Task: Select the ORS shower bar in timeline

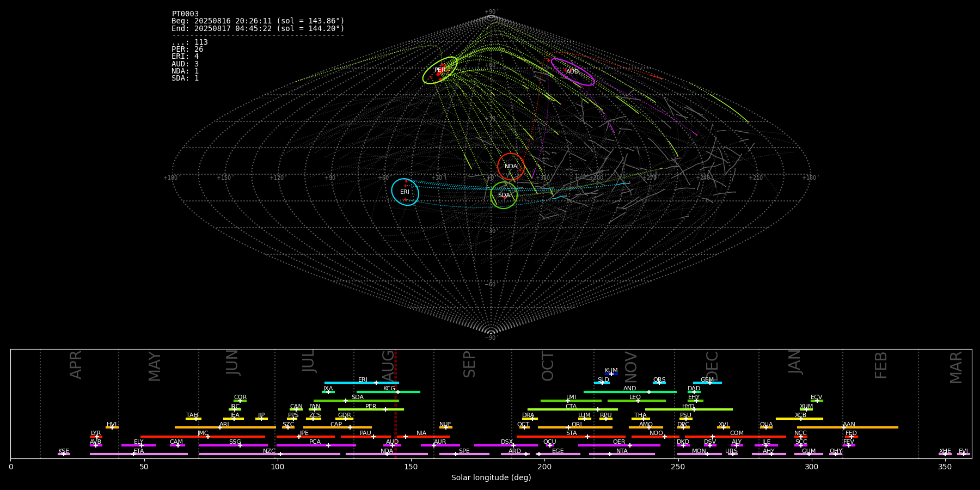Action: [x=659, y=383]
